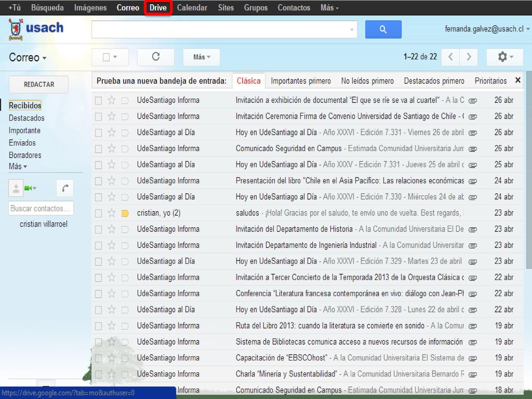Click the phone call icon in chat
The height and width of the screenshot is (399, 532).
pos(65,188)
